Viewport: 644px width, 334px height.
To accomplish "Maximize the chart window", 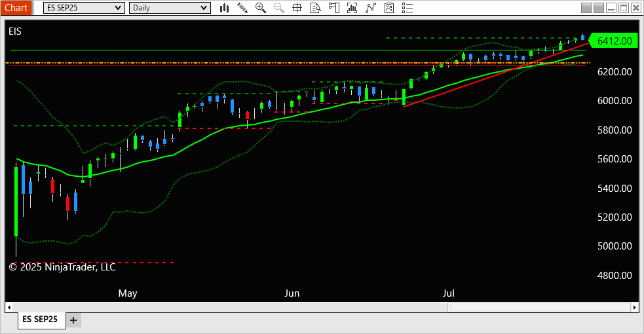I will [624, 8].
